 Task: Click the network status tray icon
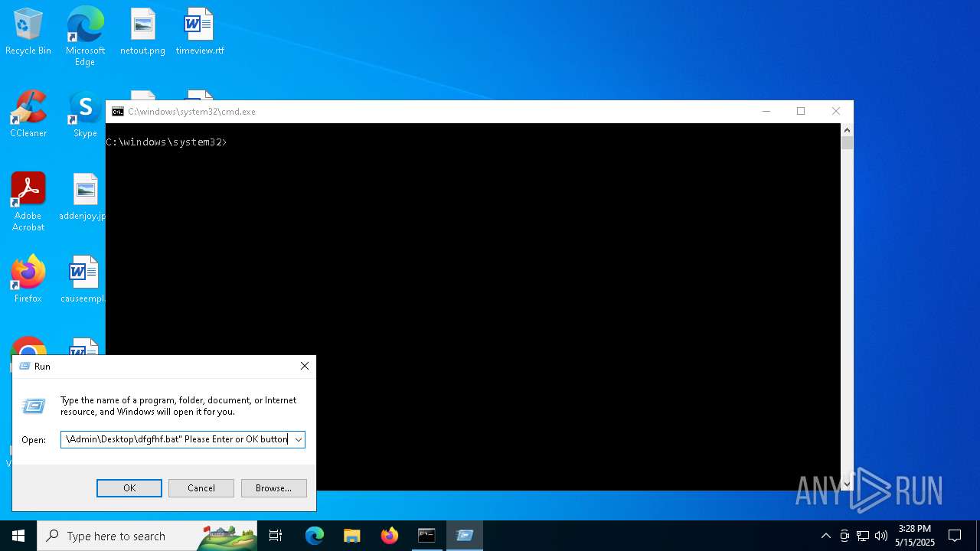pyautogui.click(x=863, y=536)
